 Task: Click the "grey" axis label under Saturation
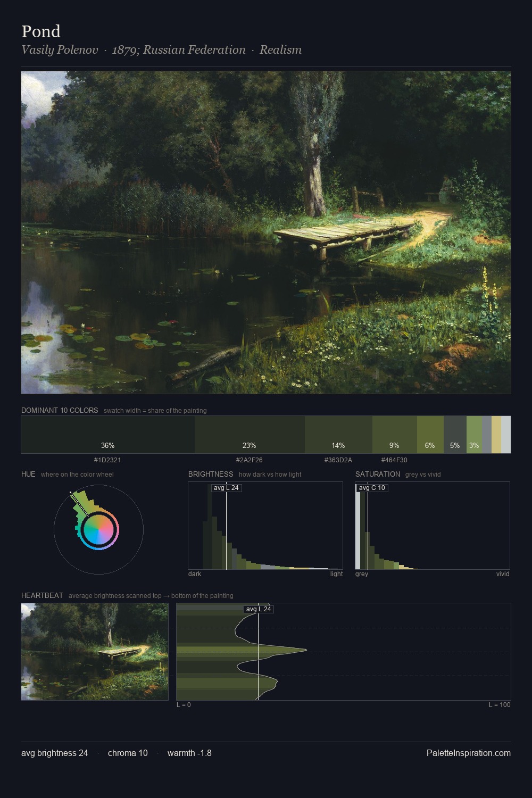tap(362, 574)
